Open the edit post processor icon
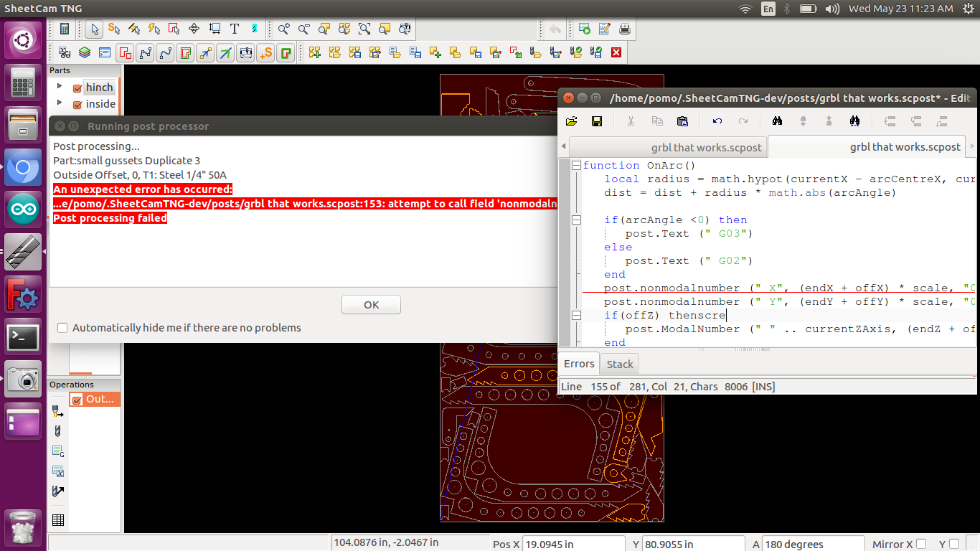980x551 pixels. [605, 29]
